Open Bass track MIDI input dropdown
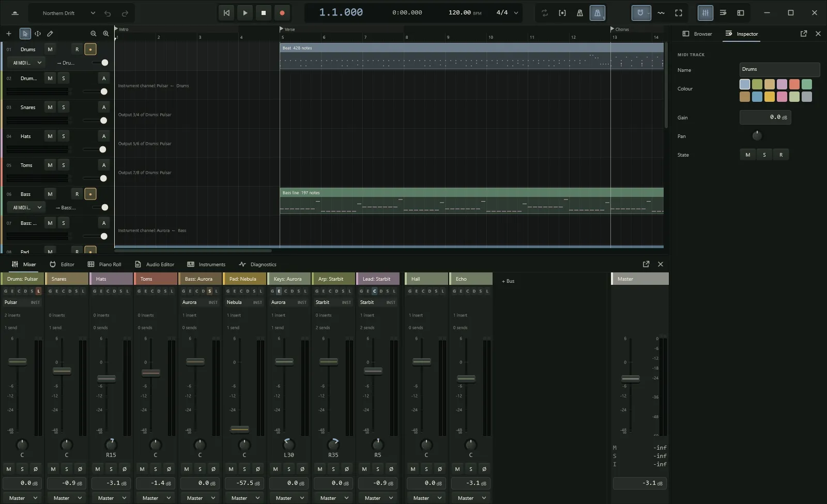The width and height of the screenshot is (827, 504). [x=25, y=207]
